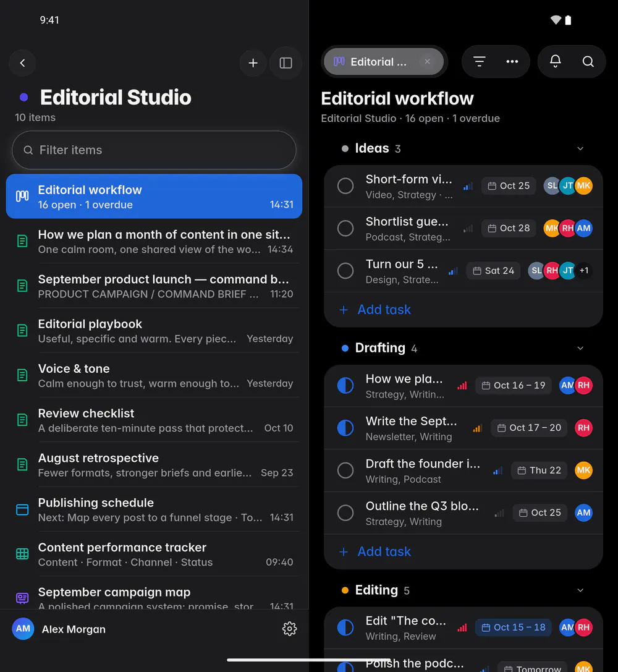The image size is (618, 672).
Task: Mark Short-form vi... task complete
Action: coord(345,186)
